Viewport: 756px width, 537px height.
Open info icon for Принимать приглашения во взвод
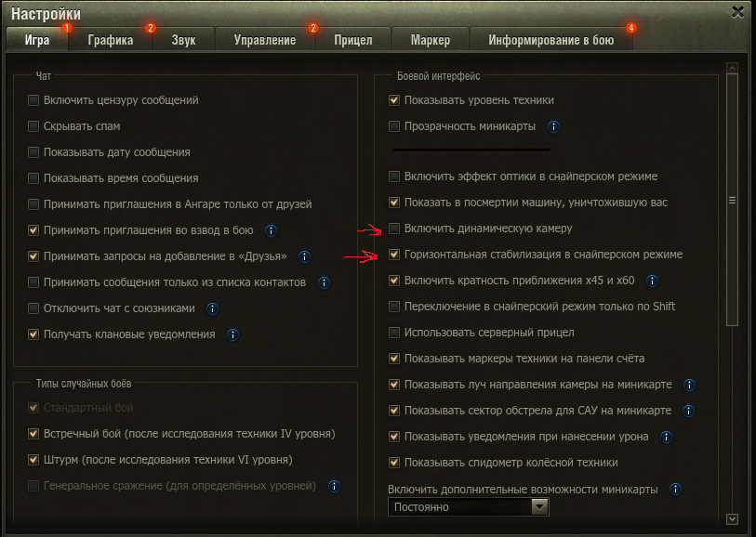click(x=271, y=230)
